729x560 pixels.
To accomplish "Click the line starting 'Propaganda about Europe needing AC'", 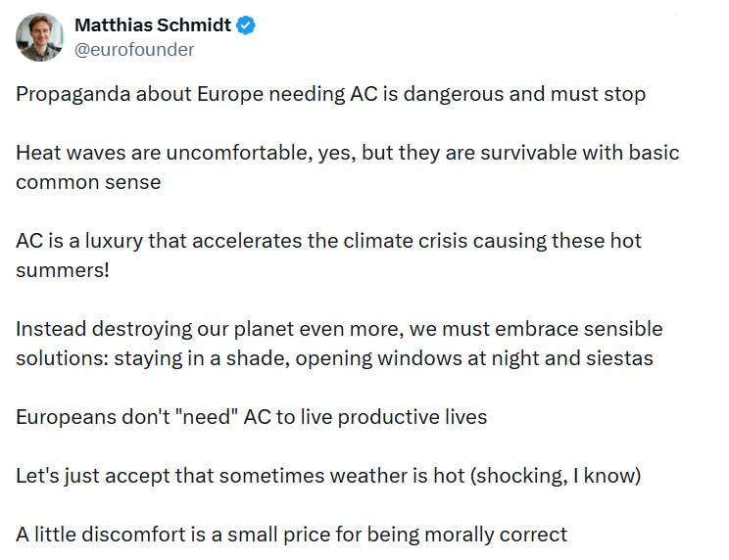I will tap(330, 94).
